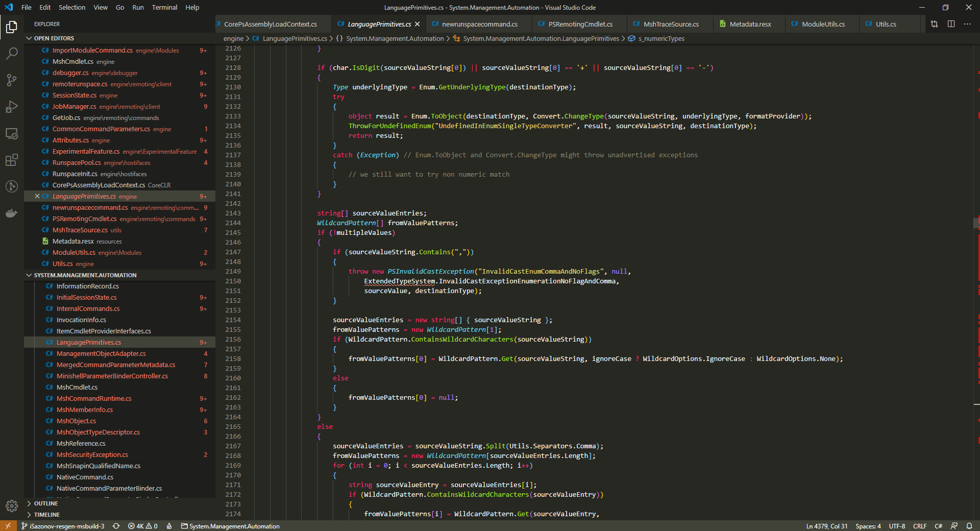Open the s_numericTypes breadcrumb dropdown

point(656,38)
